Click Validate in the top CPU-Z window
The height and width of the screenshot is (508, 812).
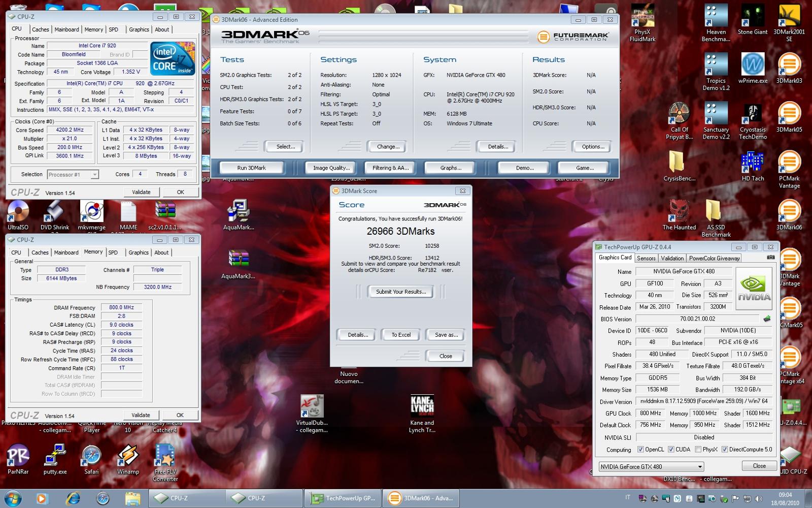point(141,192)
